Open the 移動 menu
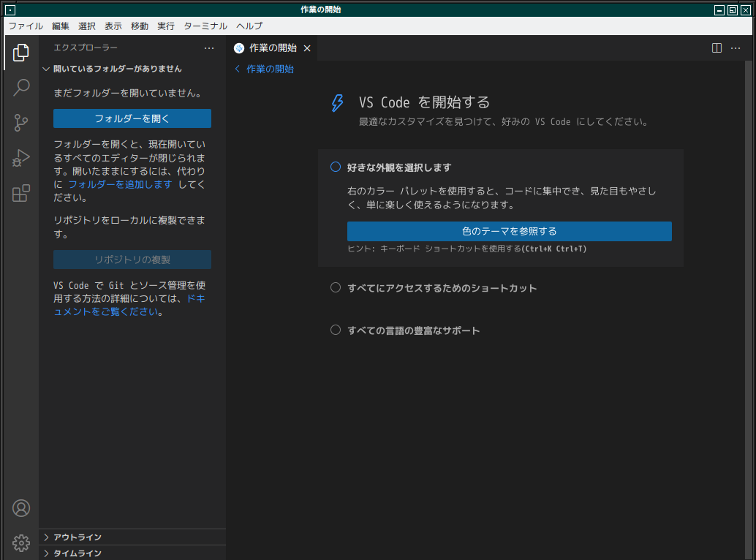This screenshot has height=560, width=756. coord(140,26)
